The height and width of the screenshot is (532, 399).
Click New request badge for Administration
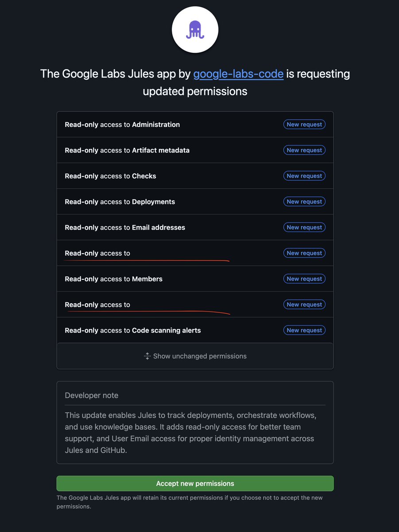tap(304, 125)
